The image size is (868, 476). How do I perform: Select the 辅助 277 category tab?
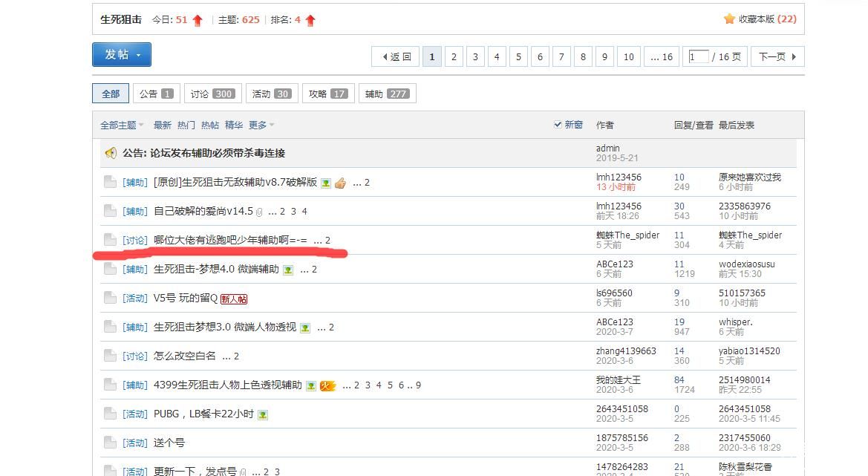tap(388, 94)
